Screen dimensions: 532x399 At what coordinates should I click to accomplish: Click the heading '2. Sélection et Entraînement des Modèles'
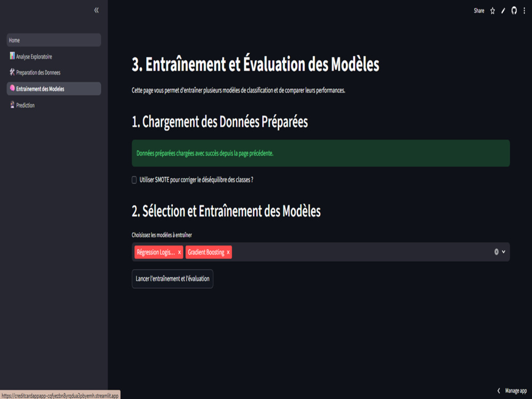pyautogui.click(x=226, y=211)
